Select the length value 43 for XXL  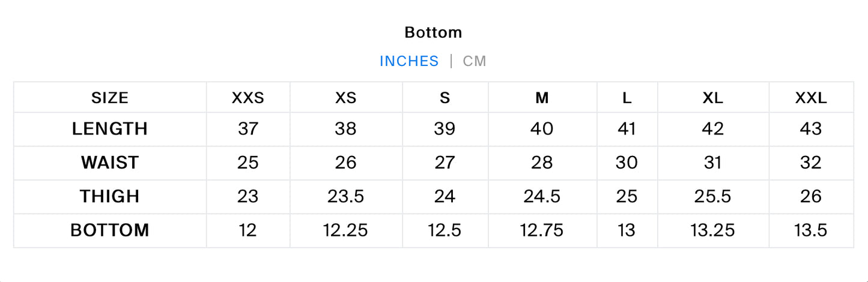click(811, 129)
